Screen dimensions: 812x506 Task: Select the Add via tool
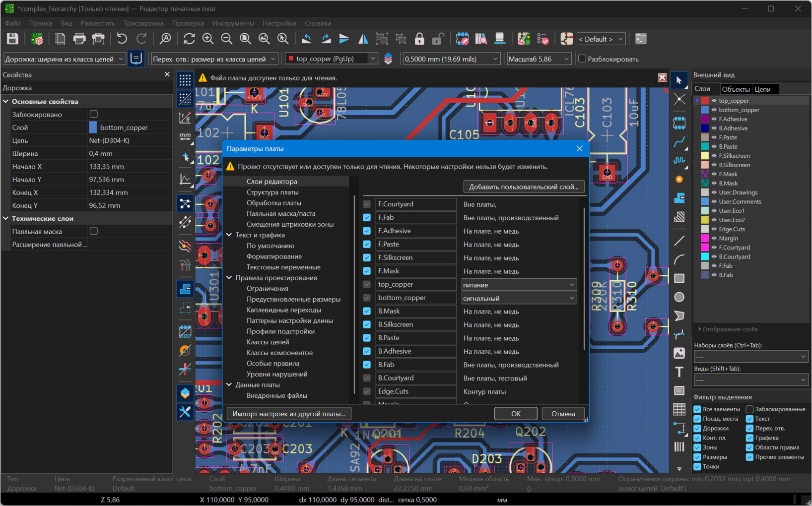(679, 179)
